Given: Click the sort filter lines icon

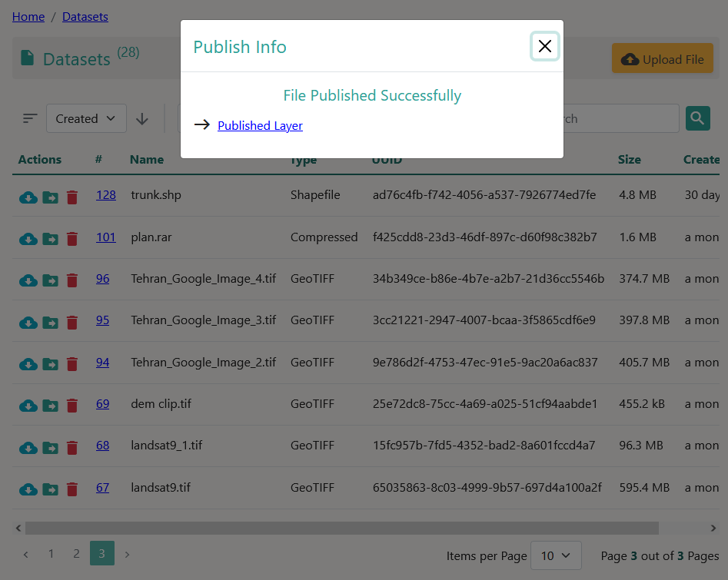Looking at the screenshot, I should pyautogui.click(x=30, y=119).
